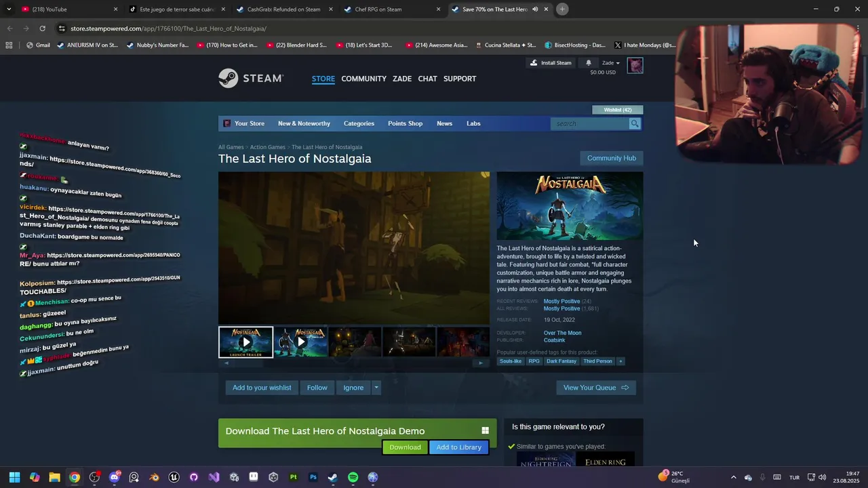
Task: Open the Steam logo homepage
Action: [x=250, y=79]
